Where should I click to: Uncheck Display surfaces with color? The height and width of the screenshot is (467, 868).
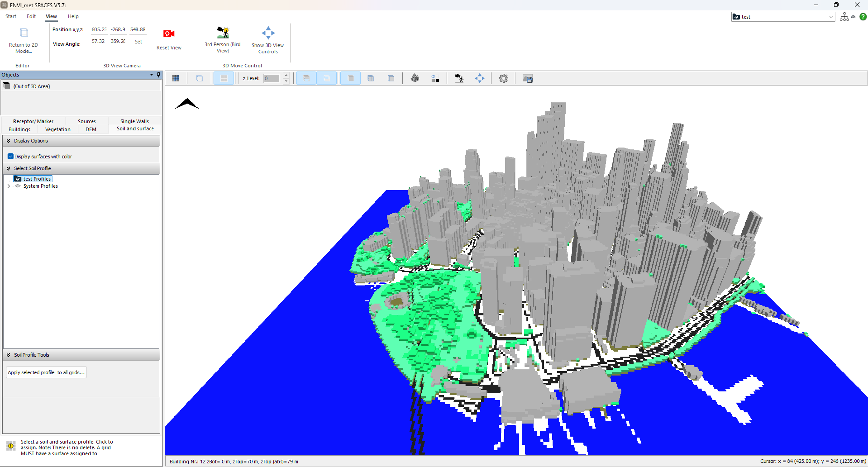[x=10, y=156]
